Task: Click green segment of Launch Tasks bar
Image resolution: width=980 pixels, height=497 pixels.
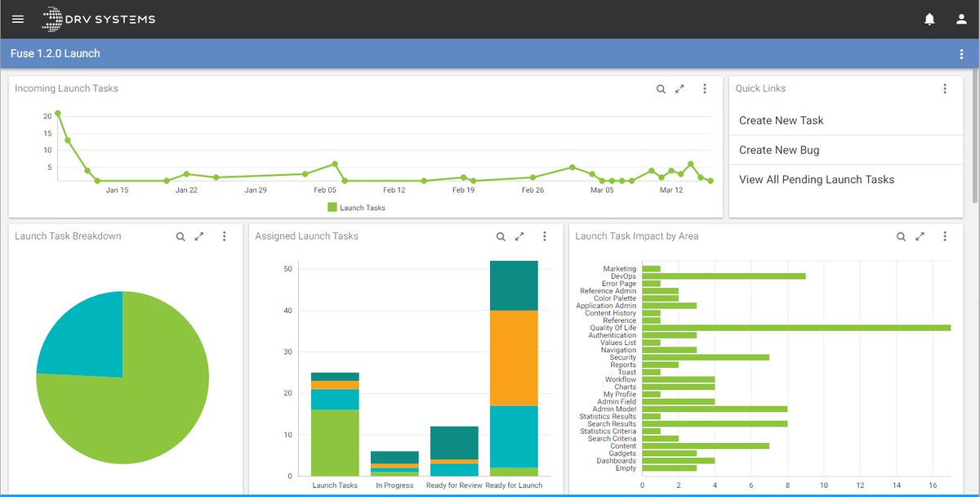Action: pos(335,442)
